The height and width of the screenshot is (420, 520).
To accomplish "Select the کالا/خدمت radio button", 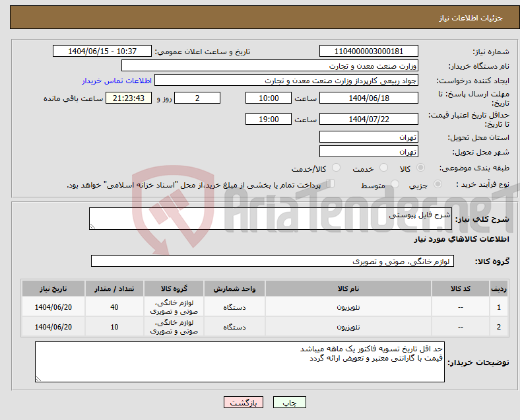I will [337, 168].
